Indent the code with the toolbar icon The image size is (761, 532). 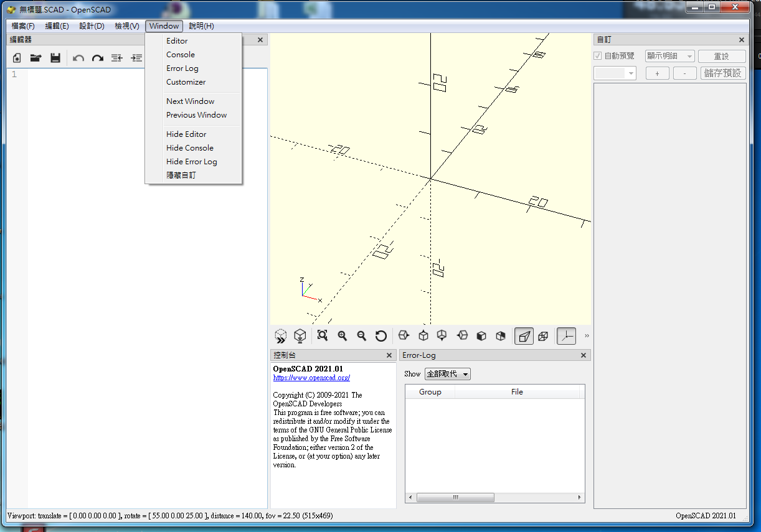136,58
